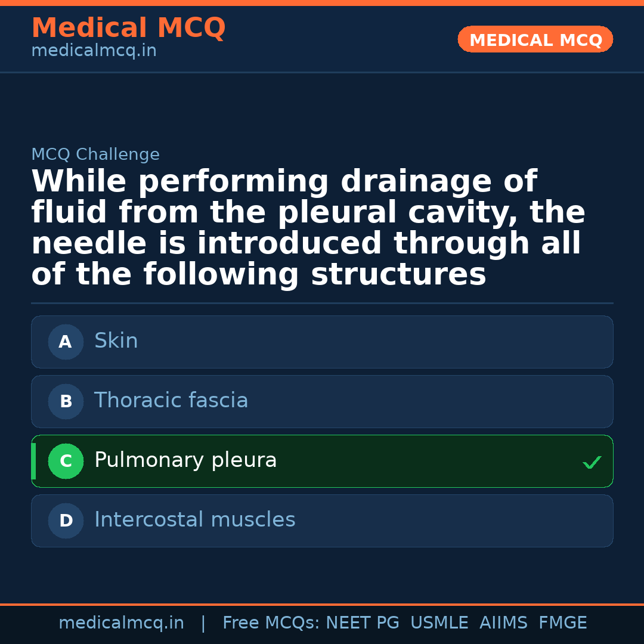Click "USMLE" in the footer
This screenshot has width=644, height=644.
[x=439, y=623]
